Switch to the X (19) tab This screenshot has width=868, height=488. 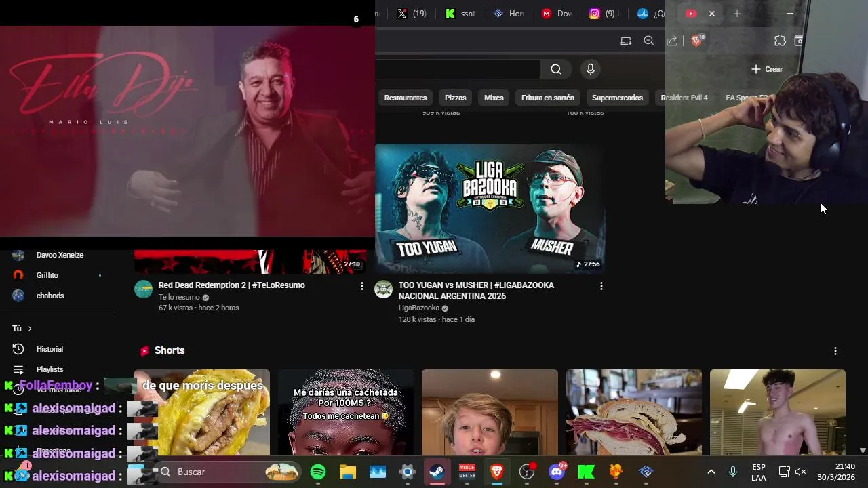412,14
